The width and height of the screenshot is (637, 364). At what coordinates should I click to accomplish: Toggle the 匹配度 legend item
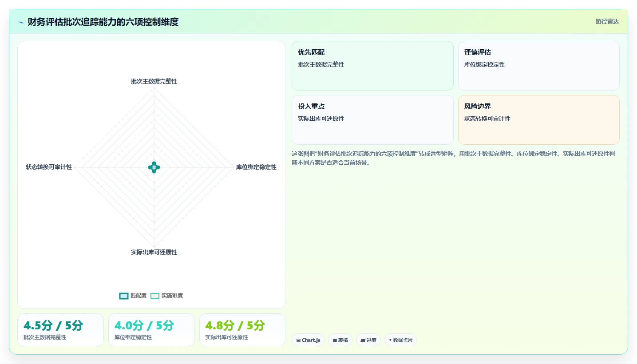[133, 296]
